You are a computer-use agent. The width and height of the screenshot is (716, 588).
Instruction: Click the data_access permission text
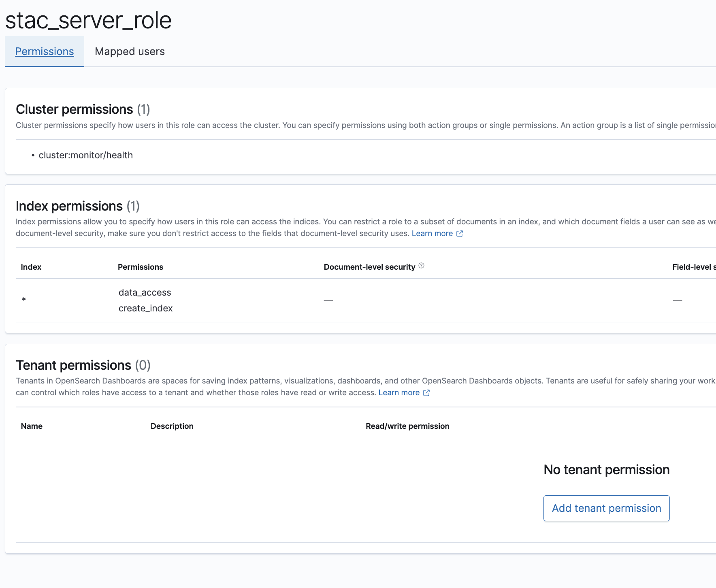(145, 292)
